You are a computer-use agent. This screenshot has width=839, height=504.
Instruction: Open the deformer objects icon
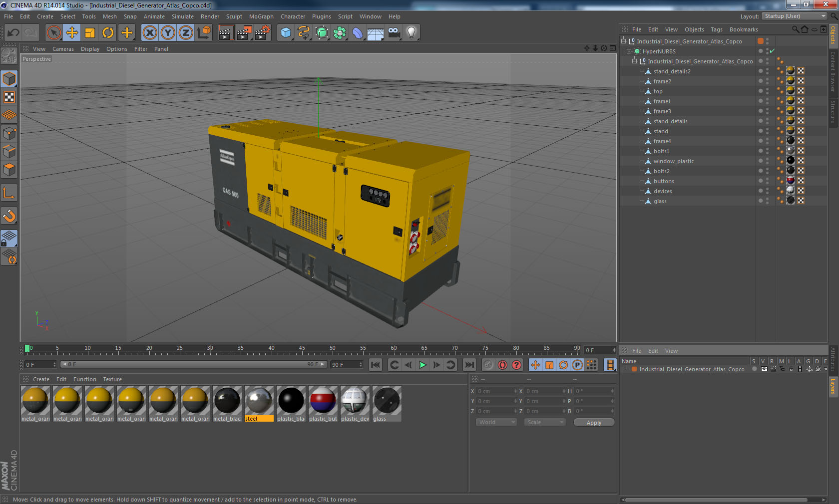358,33
